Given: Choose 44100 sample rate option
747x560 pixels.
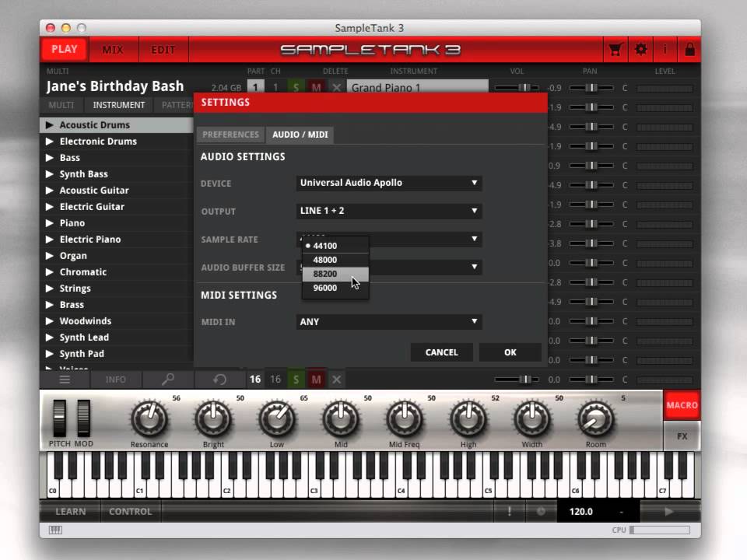Looking at the screenshot, I should (x=335, y=246).
